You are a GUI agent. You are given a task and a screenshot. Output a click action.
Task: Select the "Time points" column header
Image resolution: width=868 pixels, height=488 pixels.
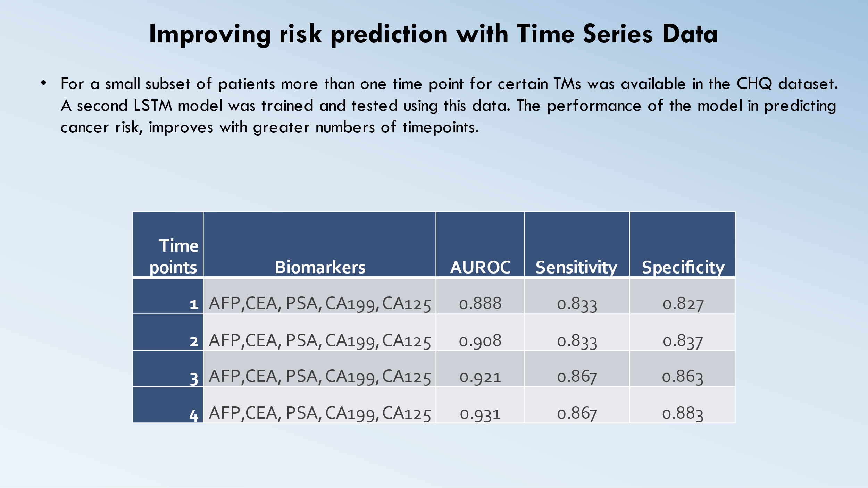click(174, 257)
